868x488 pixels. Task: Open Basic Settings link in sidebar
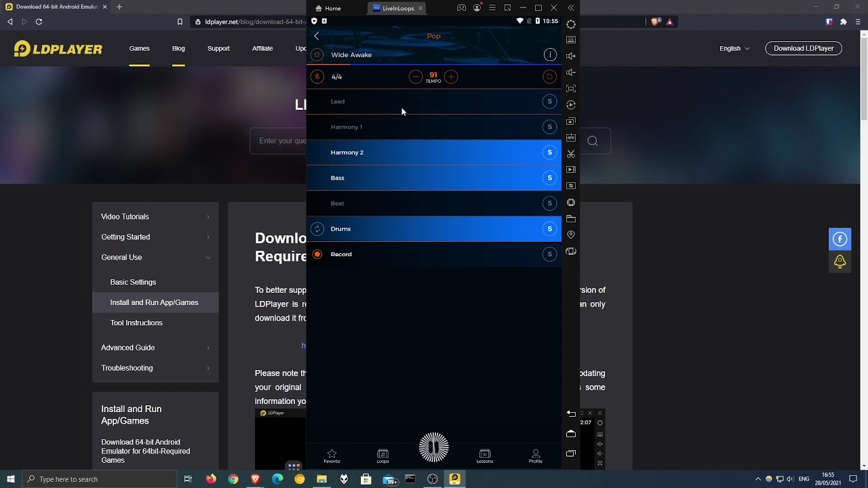[133, 282]
